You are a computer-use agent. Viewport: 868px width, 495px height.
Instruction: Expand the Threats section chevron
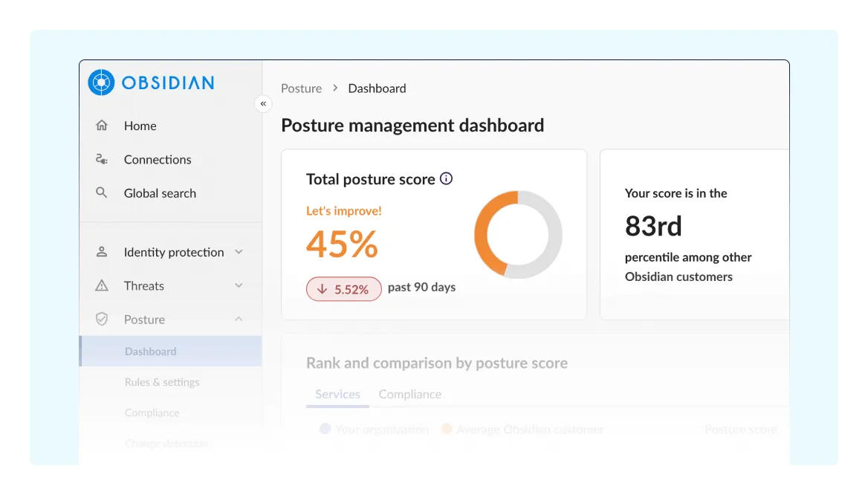click(239, 285)
